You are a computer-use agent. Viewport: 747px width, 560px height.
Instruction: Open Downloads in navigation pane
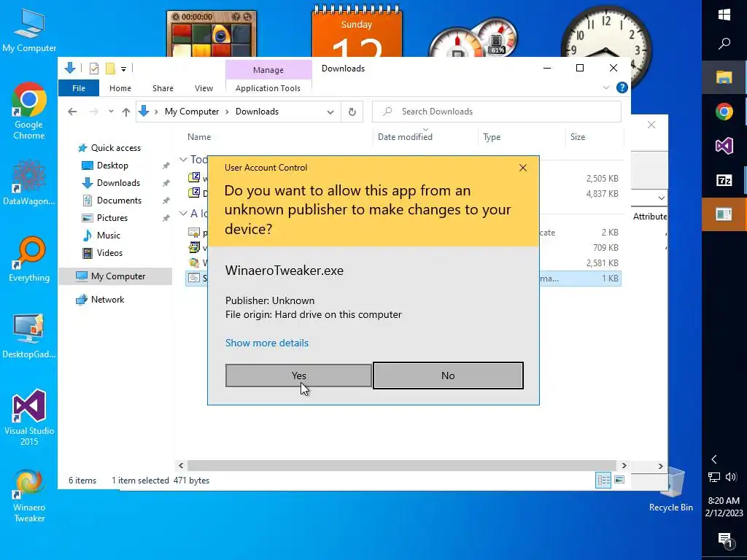click(x=118, y=183)
